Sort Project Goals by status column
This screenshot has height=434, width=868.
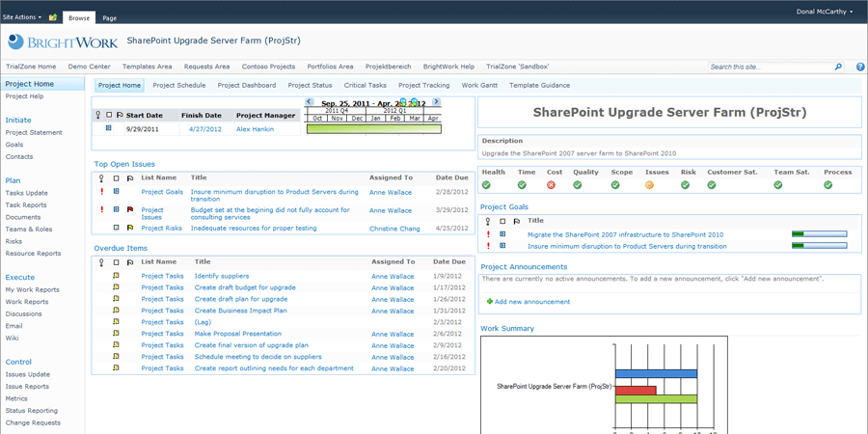coord(502,221)
